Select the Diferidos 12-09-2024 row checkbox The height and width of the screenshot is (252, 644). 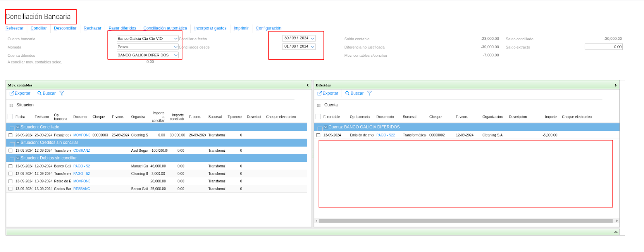[x=318, y=135]
